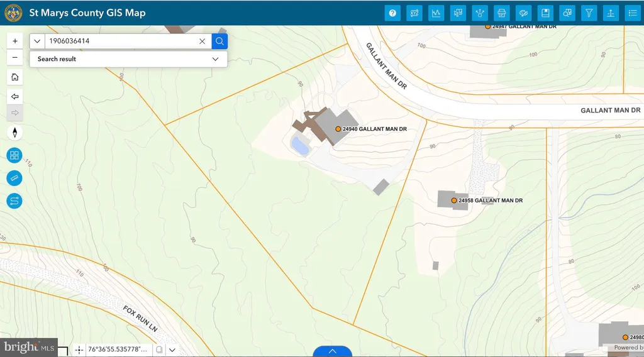Open the Draw palette tool
This screenshot has height=357, width=644.
tap(523, 13)
